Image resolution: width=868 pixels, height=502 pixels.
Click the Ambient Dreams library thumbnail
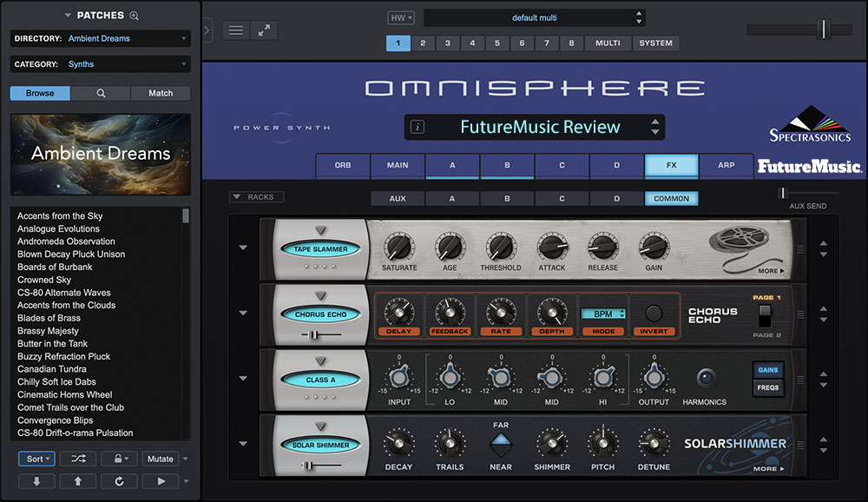coord(100,154)
